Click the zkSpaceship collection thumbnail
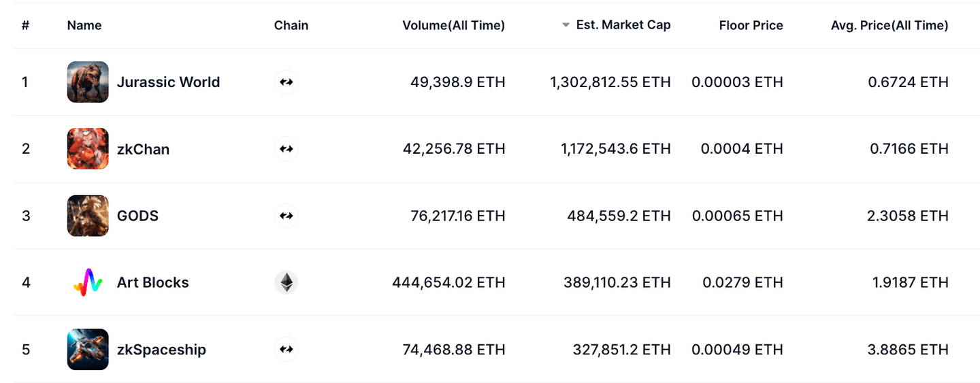 pos(88,350)
